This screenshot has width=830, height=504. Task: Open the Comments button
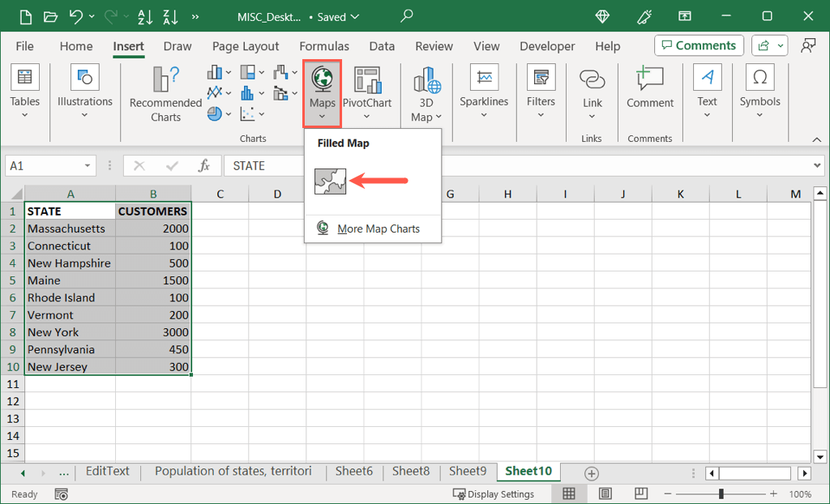pos(699,45)
